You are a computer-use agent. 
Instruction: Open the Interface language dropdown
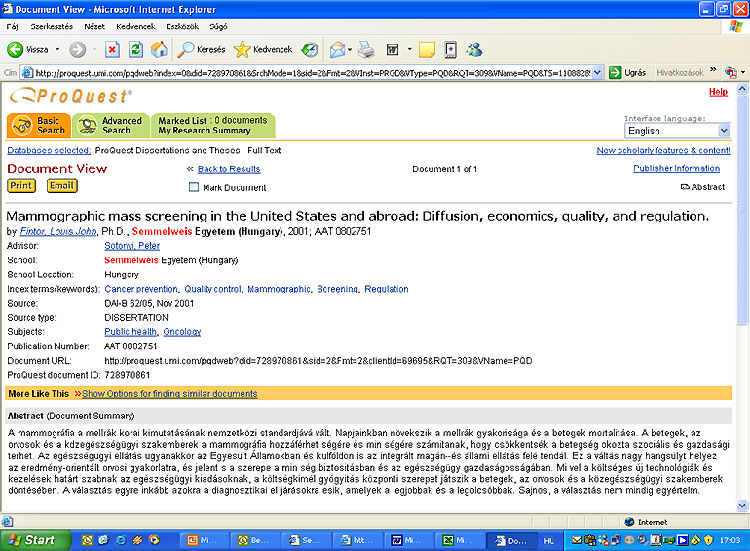click(677, 130)
